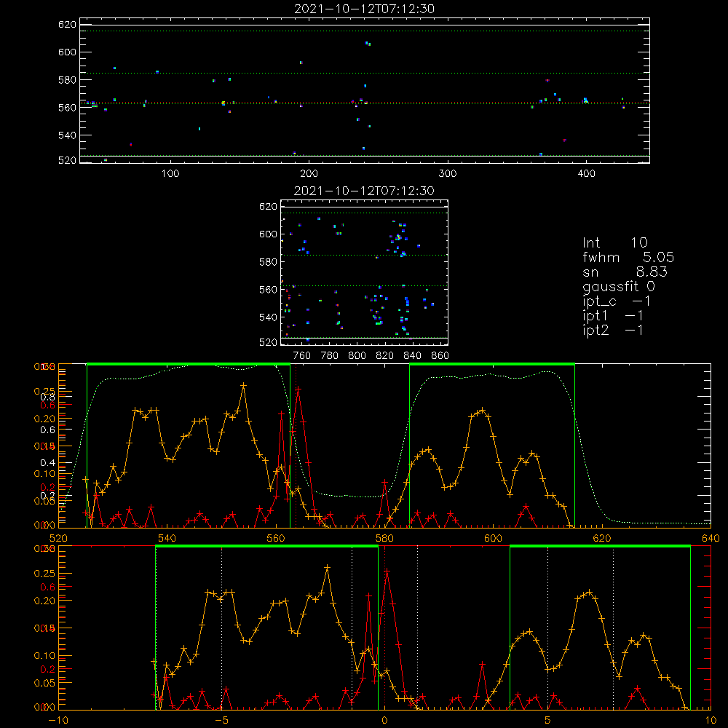Click the middle plot's timestamp title
Screen dimensions: 728x728
(x=364, y=191)
